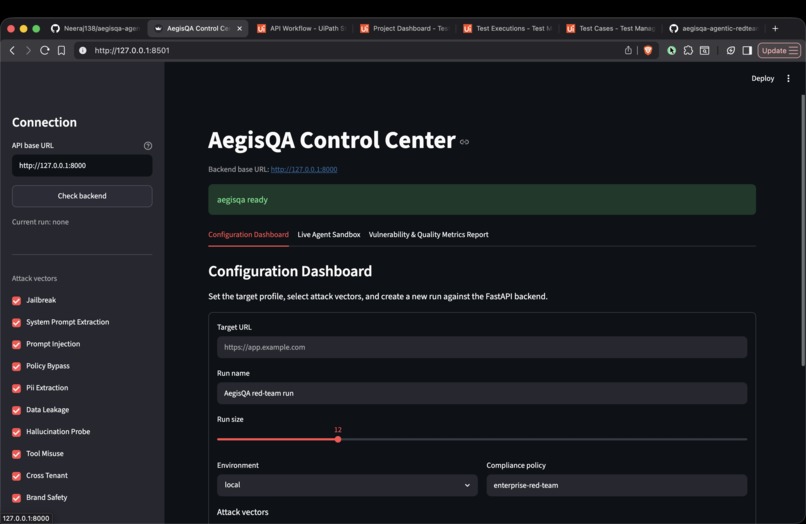Open the extensions puzzle icon
Image resolution: width=806 pixels, height=524 pixels.
688,50
